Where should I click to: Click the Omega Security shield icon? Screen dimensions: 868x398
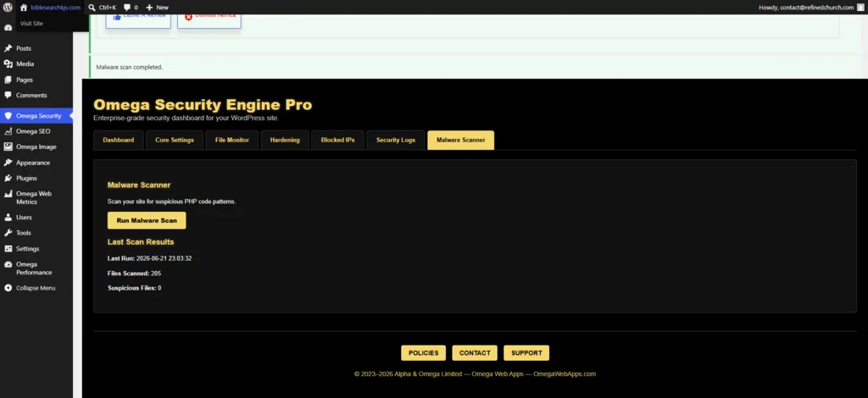8,115
